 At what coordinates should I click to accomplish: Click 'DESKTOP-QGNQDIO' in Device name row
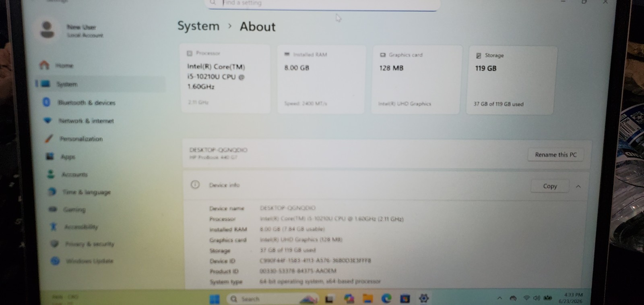pyautogui.click(x=288, y=208)
